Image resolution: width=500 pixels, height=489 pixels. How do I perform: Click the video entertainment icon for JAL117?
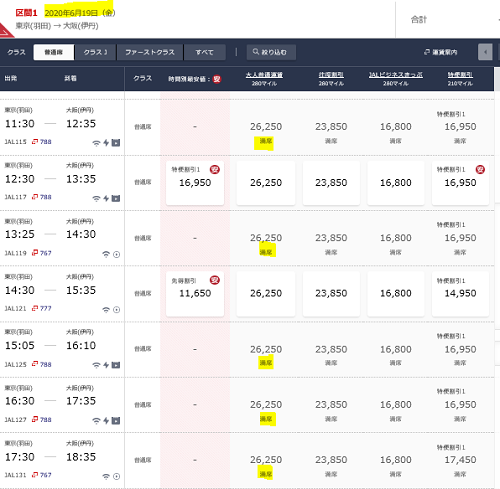point(116,198)
